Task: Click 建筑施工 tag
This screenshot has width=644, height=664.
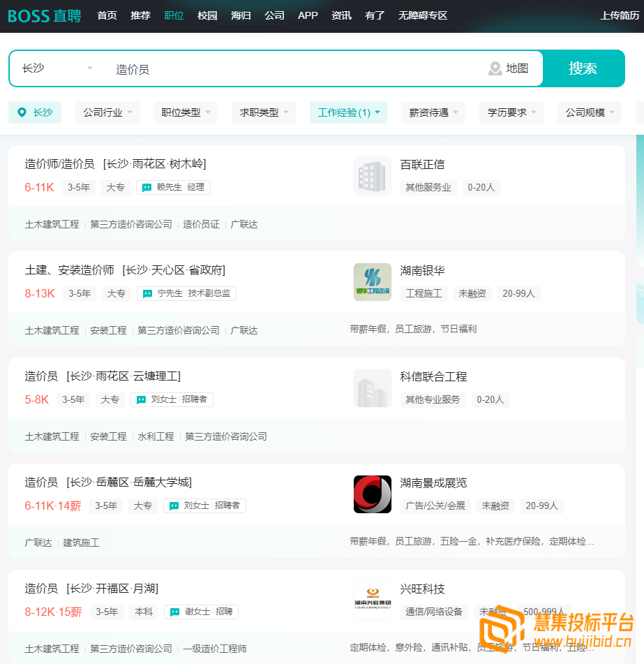Action: [81, 543]
